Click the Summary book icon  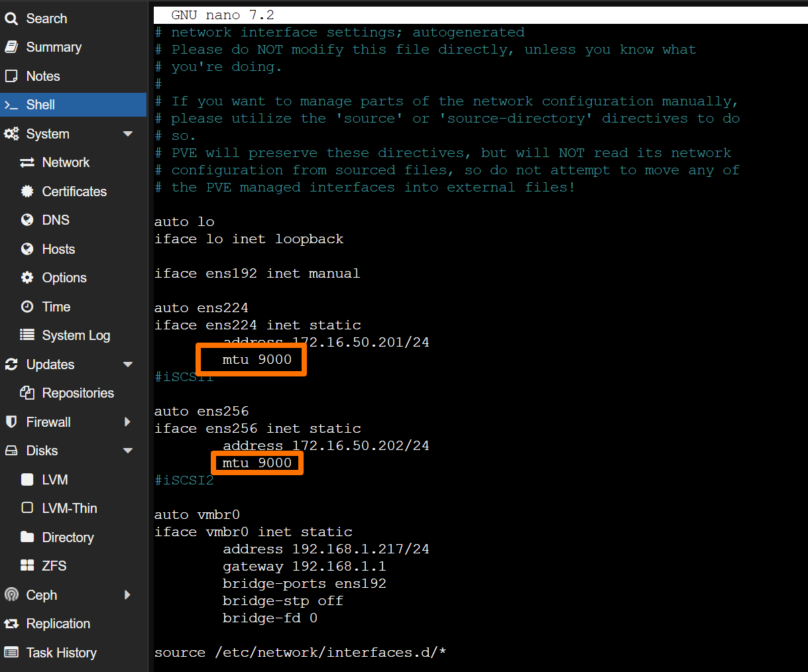pos(11,47)
